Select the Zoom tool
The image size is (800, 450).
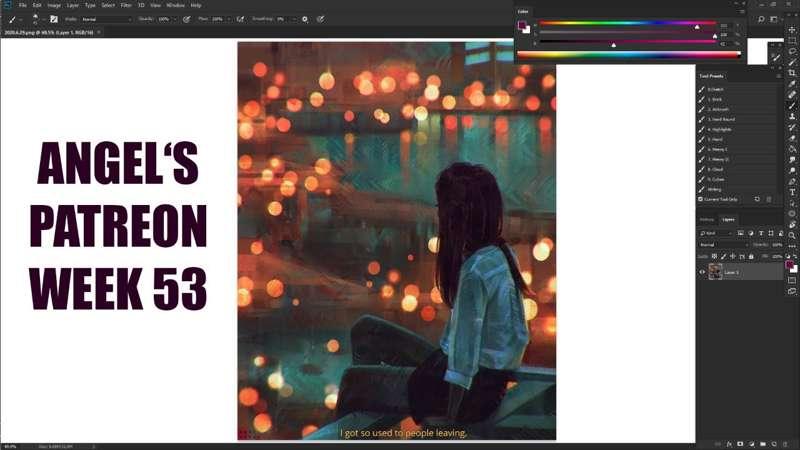[x=792, y=235]
